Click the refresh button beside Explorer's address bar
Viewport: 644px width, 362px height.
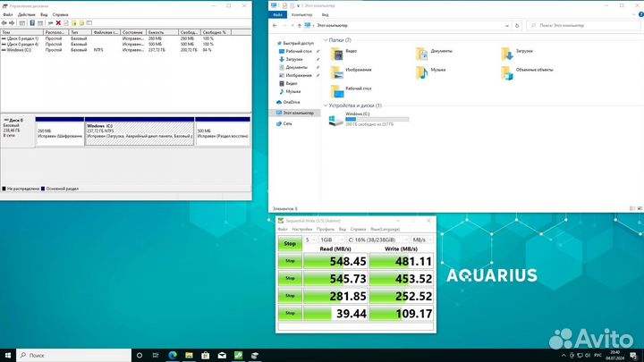click(517, 25)
